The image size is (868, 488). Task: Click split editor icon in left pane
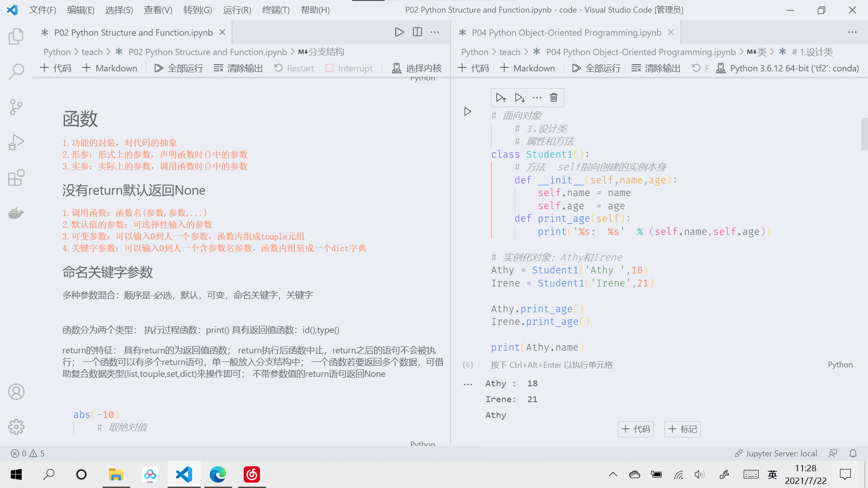(417, 32)
